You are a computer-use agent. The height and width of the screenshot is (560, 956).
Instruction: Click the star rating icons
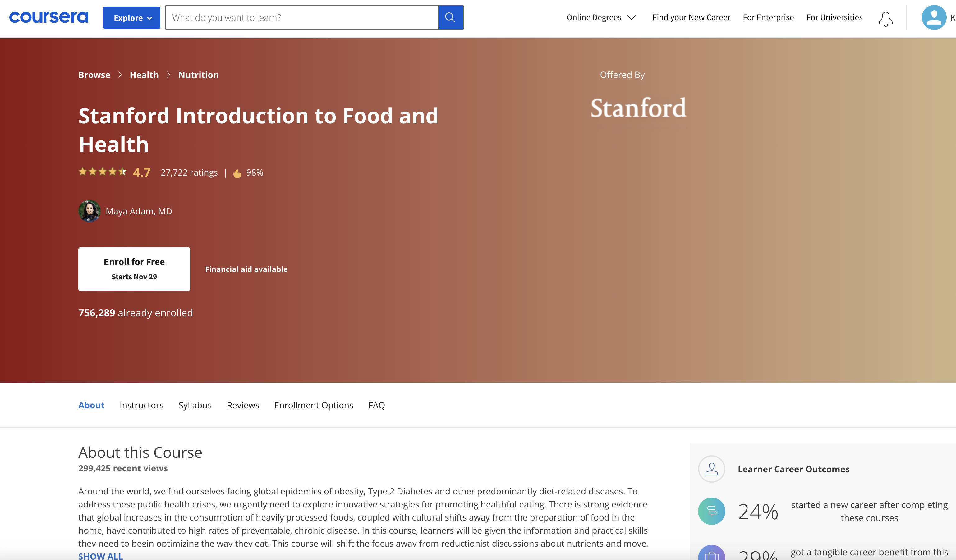(x=102, y=172)
